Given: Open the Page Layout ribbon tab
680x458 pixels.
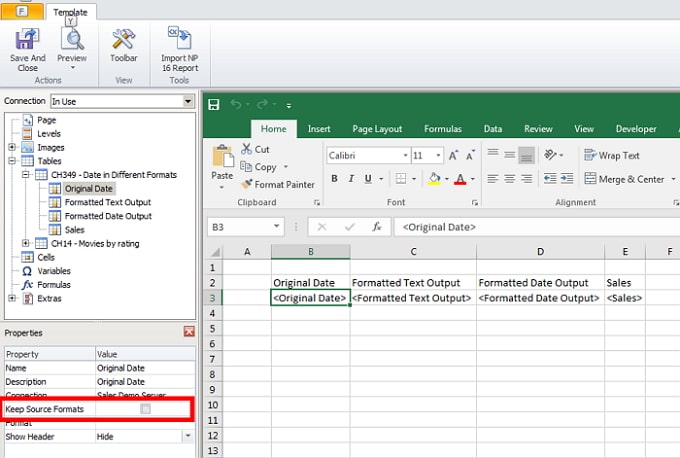Looking at the screenshot, I should 377,129.
